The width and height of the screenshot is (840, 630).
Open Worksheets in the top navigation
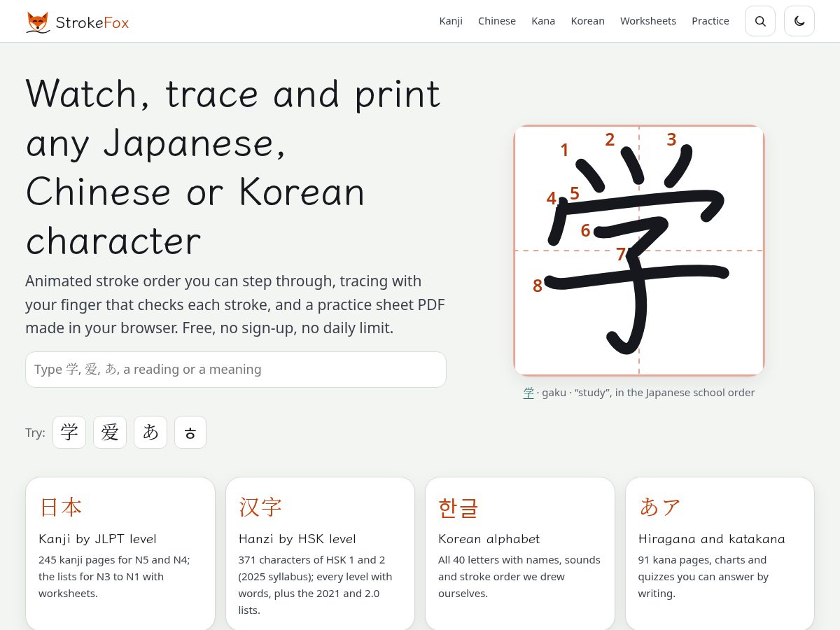point(648,21)
